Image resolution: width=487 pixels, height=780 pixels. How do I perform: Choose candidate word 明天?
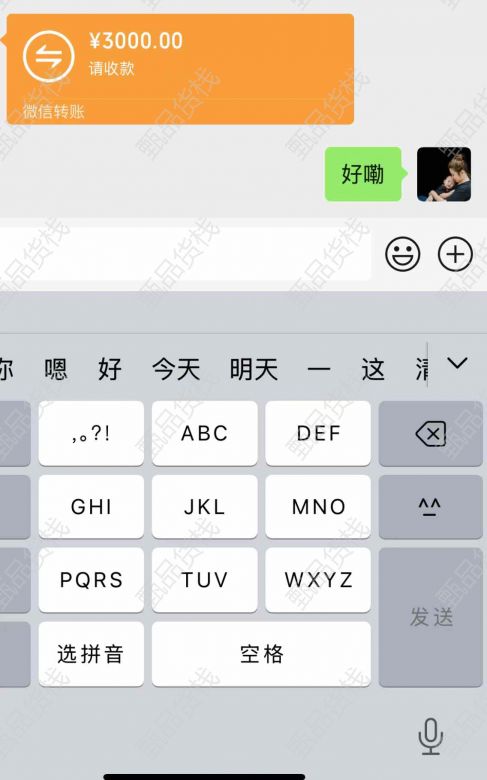254,369
